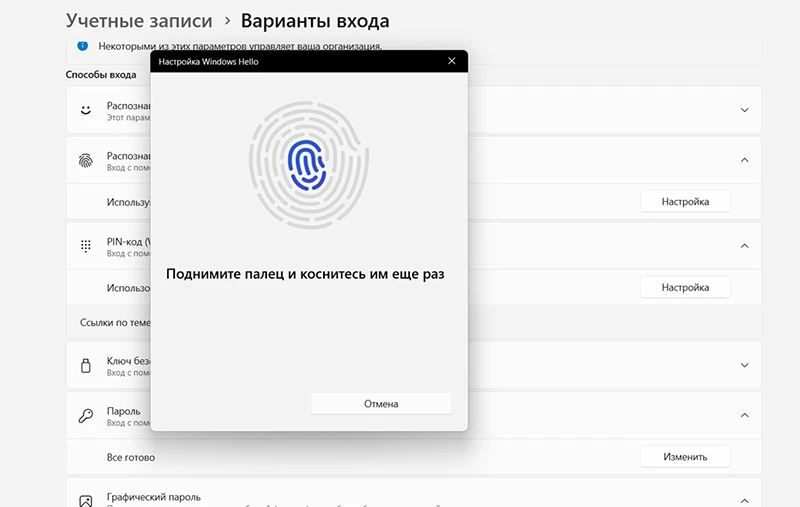This screenshot has height=507, width=800.
Task: Click the Ссылки по теме row
Action: coord(414,322)
